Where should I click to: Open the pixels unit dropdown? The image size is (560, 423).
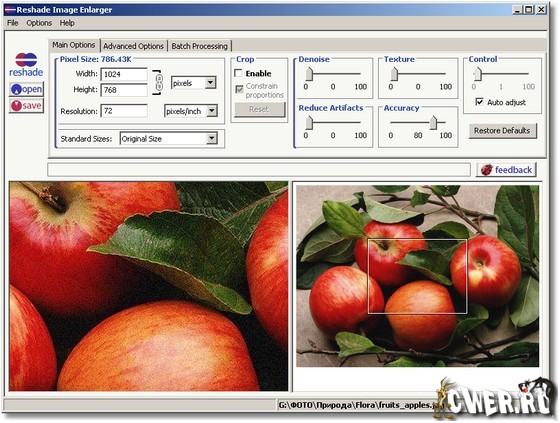[211, 83]
